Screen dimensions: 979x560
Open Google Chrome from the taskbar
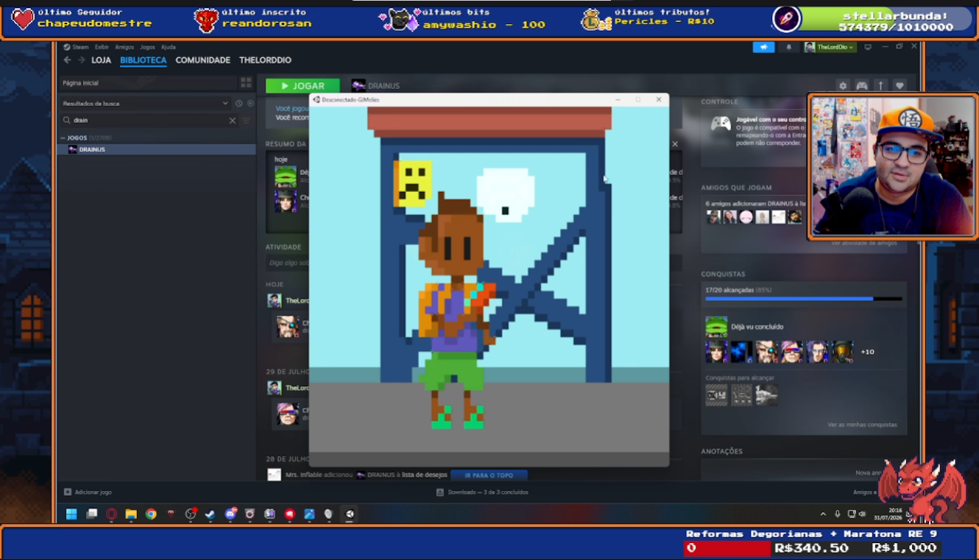coord(151,514)
